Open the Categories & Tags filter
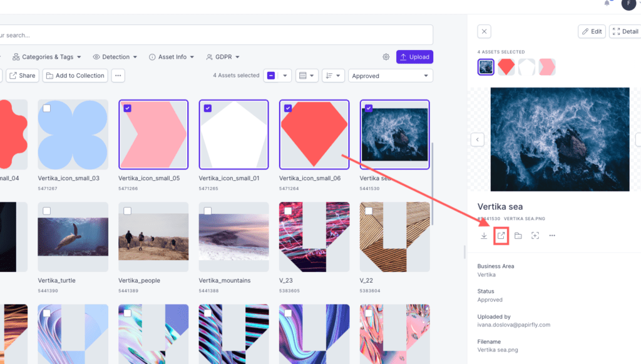The width and height of the screenshot is (641, 364). point(46,57)
